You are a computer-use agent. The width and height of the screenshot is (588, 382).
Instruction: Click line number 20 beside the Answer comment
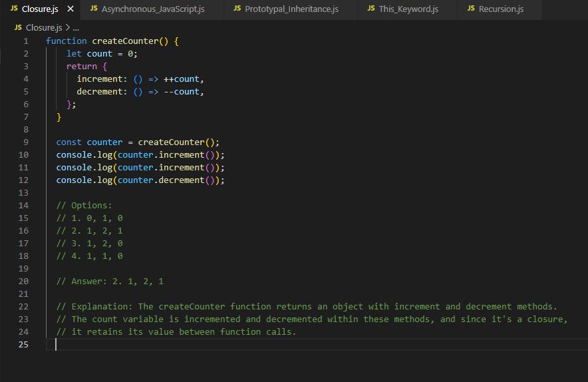(23, 282)
